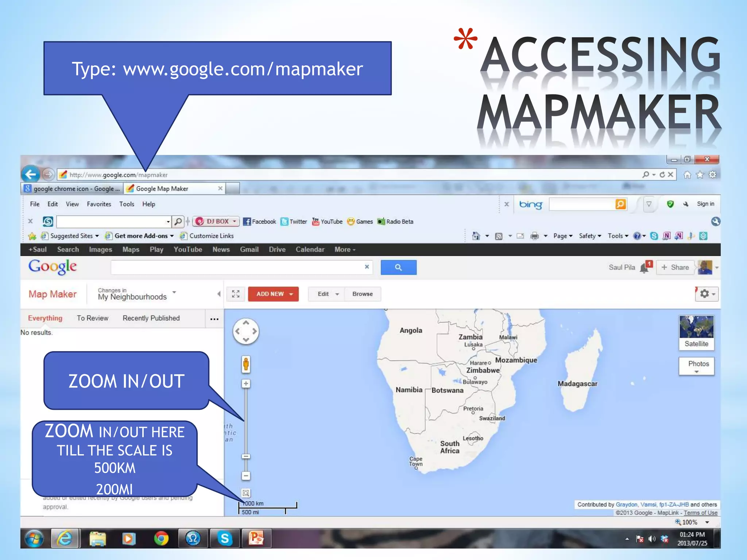
Task: Collapse the left panel arrow
Action: click(219, 294)
